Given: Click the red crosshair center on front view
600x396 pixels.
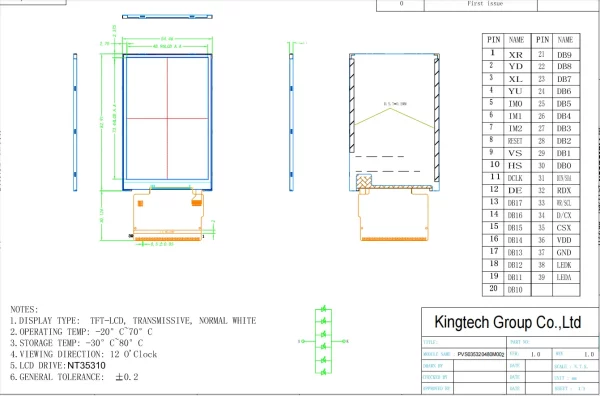Looking at the screenshot, I should pos(167,118).
